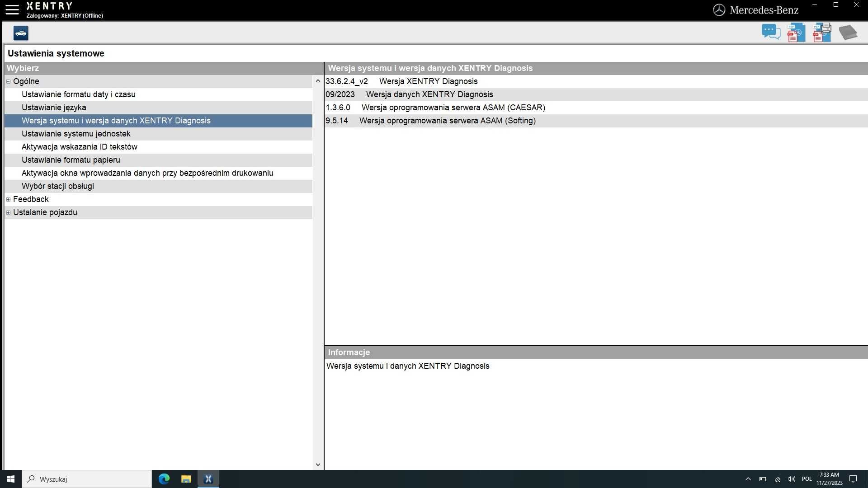This screenshot has height=488, width=868.
Task: Click the 9.5.14 ASAM (Softing) row
Action: 596,121
